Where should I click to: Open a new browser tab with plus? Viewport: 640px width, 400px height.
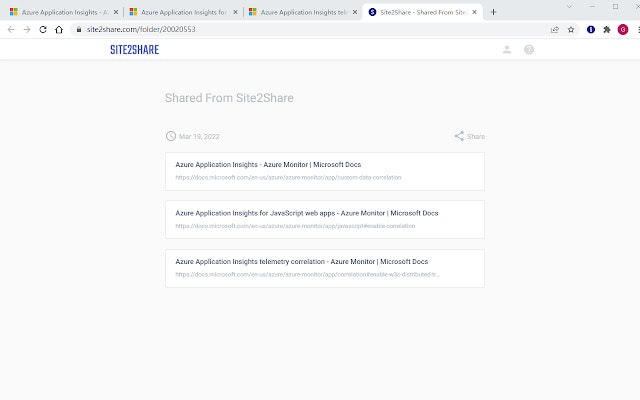pyautogui.click(x=493, y=12)
